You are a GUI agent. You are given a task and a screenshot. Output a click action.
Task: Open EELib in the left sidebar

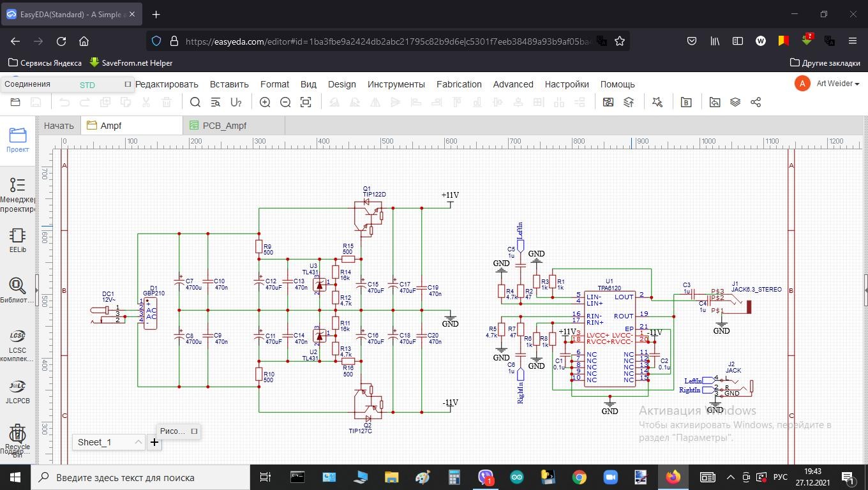point(18,240)
